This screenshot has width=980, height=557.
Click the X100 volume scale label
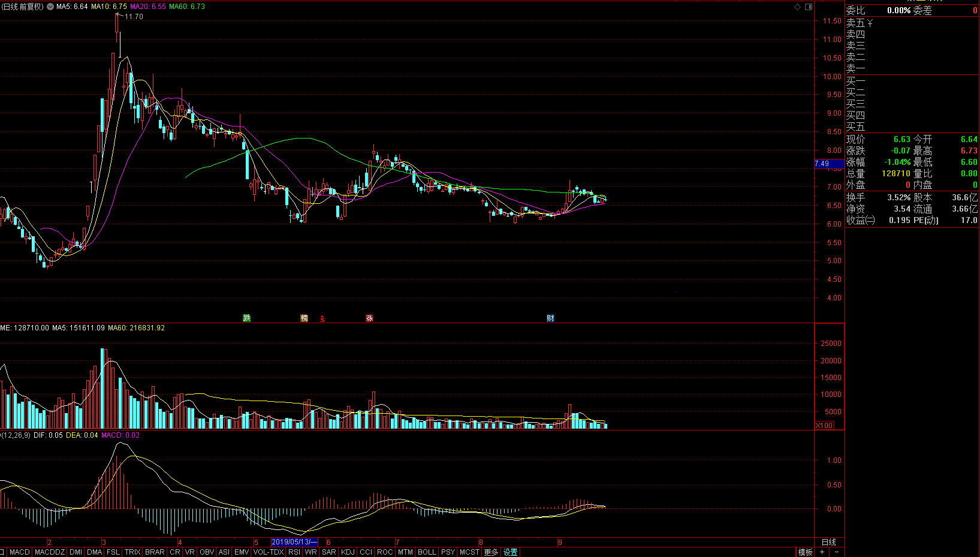[x=824, y=425]
